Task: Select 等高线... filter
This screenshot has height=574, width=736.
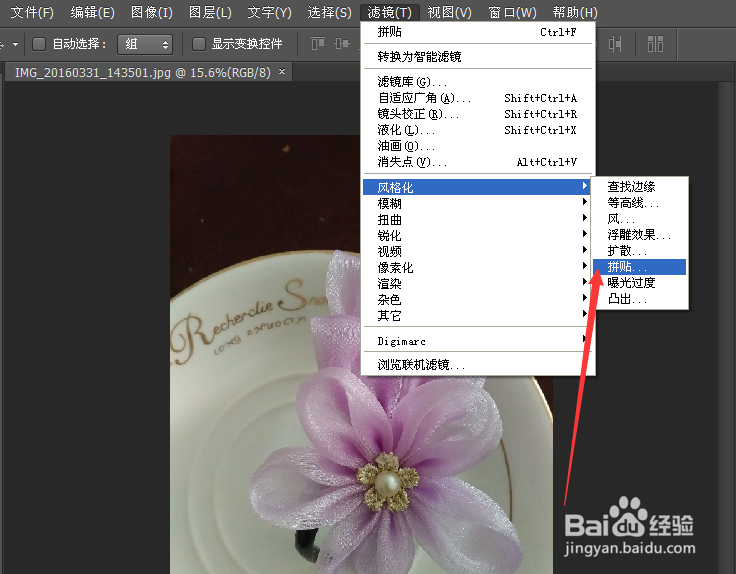Action: pos(639,203)
